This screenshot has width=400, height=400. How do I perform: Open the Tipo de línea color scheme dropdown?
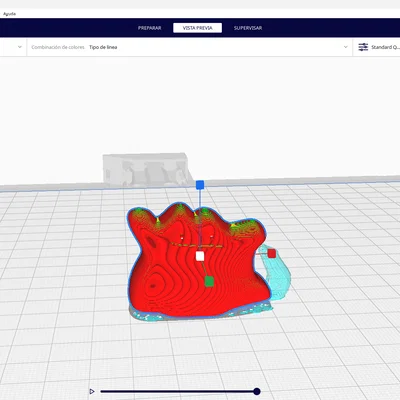coord(189,47)
